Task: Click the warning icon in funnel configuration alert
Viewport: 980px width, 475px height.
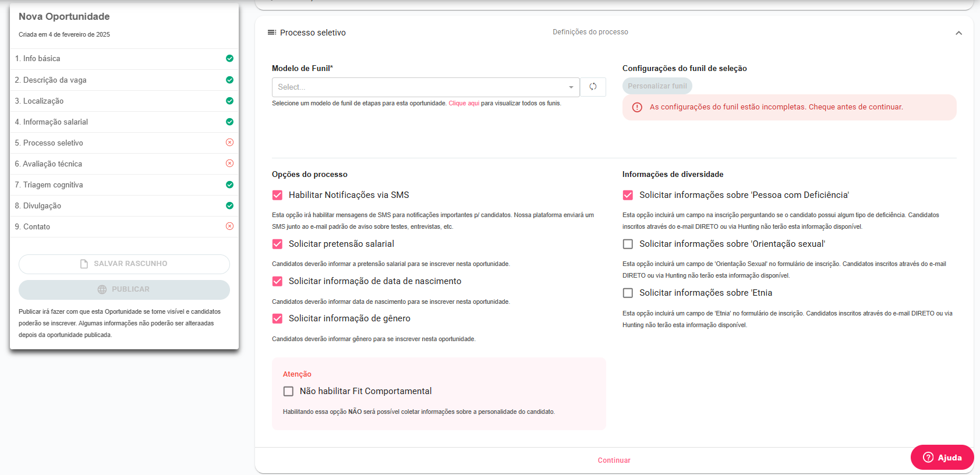Action: click(x=637, y=107)
